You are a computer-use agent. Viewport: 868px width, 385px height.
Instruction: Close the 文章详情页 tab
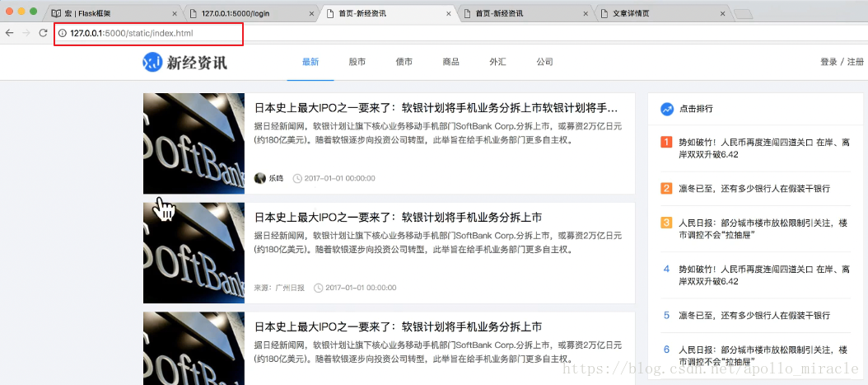pos(721,14)
